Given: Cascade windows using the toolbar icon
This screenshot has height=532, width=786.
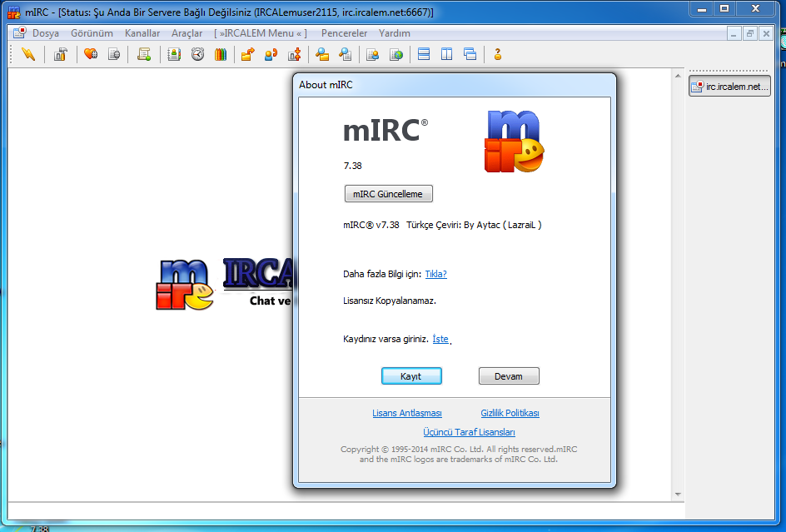Looking at the screenshot, I should 470,54.
